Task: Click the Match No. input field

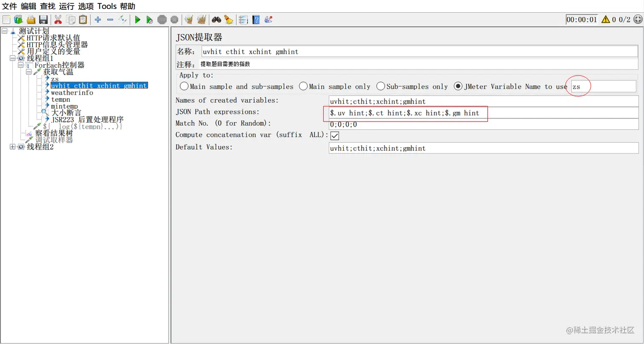Action: click(484, 124)
